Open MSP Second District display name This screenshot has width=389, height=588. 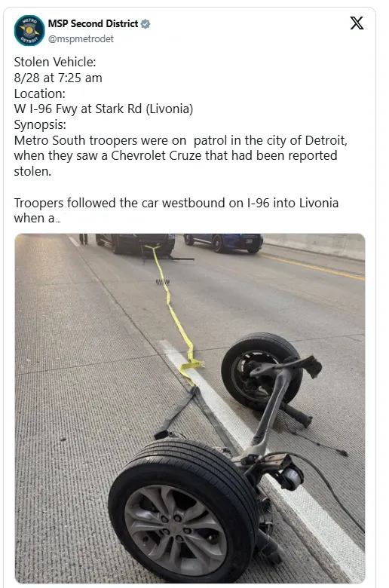coord(93,23)
